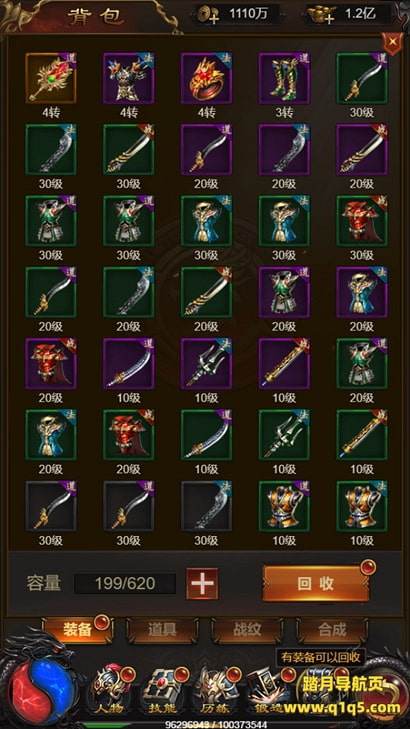This screenshot has width=410, height=729.
Task: Select the 装备 equipment tab
Action: (x=77, y=630)
